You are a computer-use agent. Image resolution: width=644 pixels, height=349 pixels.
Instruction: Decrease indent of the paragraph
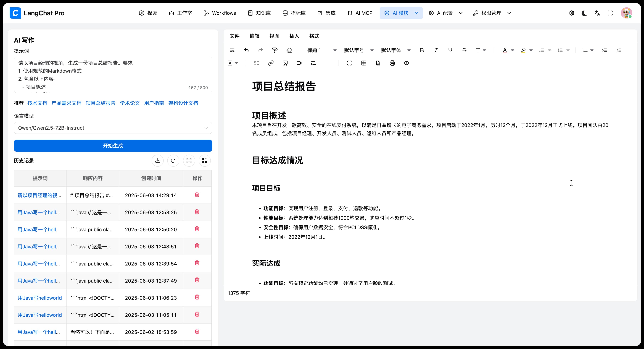(619, 50)
